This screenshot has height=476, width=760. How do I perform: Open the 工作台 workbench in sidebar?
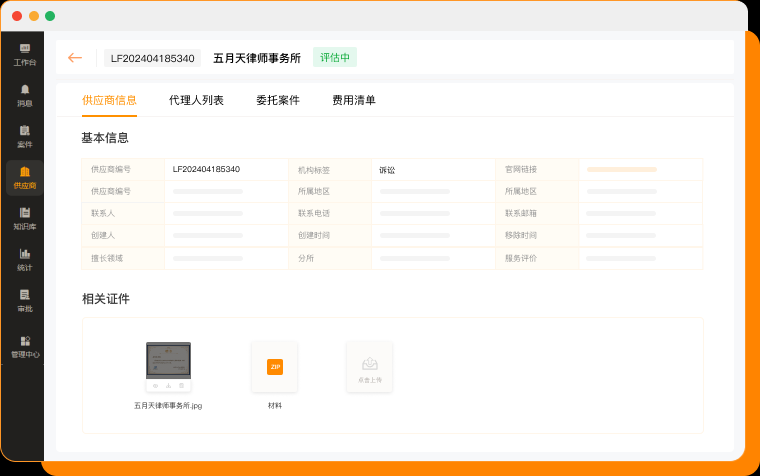24,54
